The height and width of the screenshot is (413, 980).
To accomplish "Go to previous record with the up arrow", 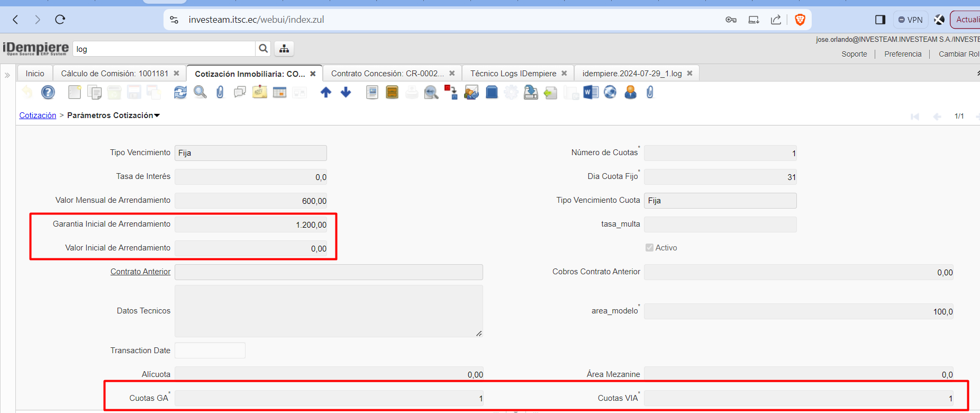I will [x=326, y=93].
